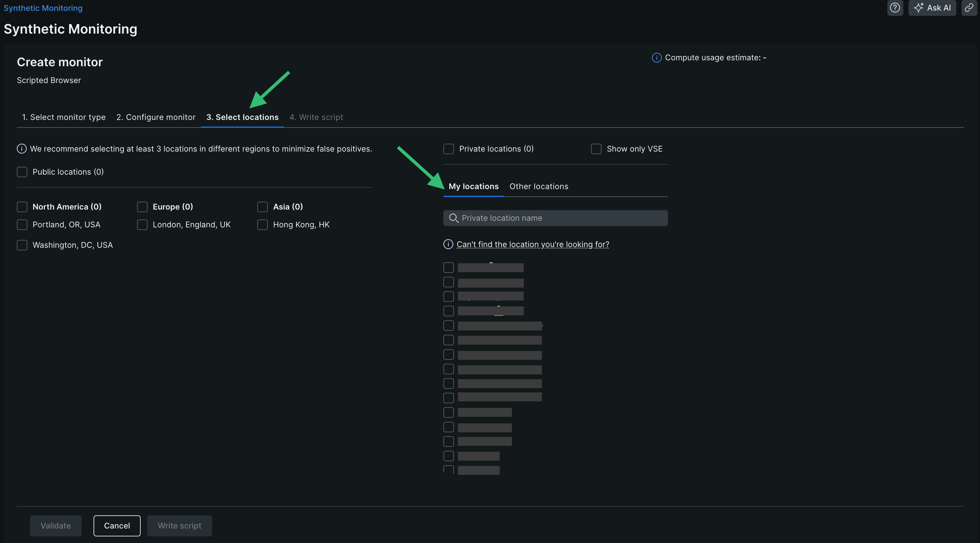Screen dimensions: 980x543
Task: Click the compute usage estimate info icon
Action: click(x=656, y=57)
